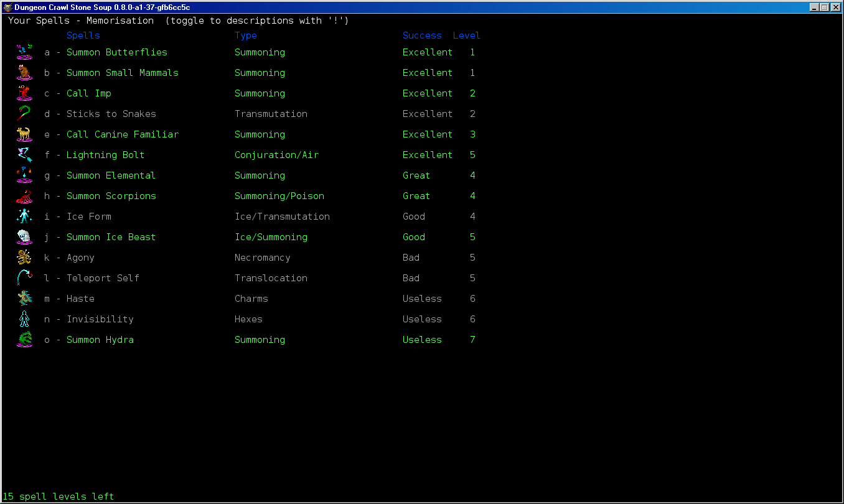This screenshot has height=504, width=844.
Task: Select the Lightning Bolt spell name
Action: 106,155
